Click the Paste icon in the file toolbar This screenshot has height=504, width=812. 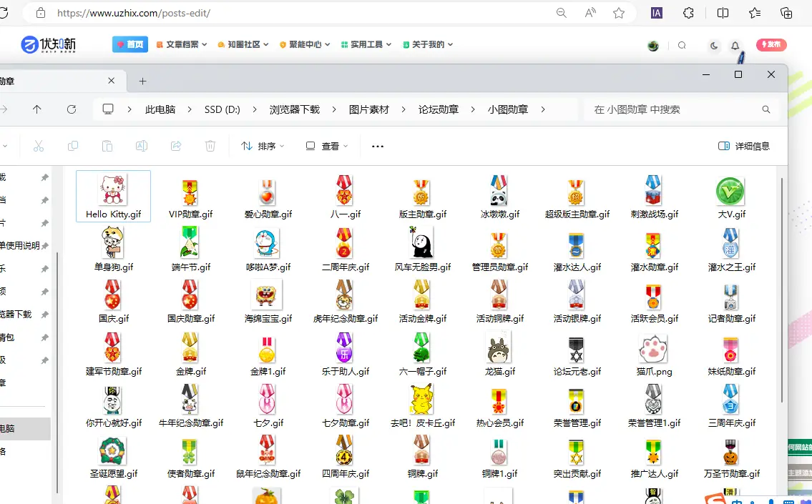[107, 146]
